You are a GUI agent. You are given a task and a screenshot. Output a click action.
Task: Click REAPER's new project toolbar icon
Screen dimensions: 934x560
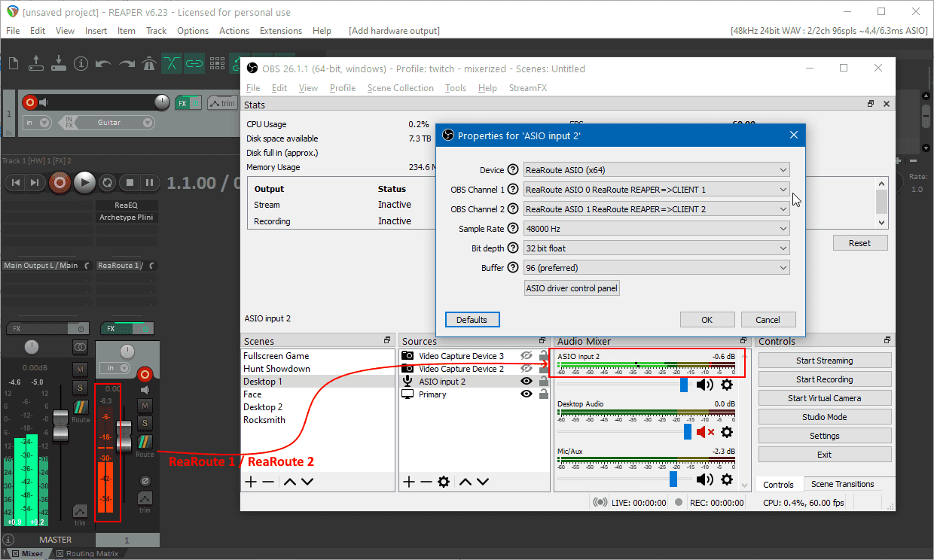[x=14, y=63]
